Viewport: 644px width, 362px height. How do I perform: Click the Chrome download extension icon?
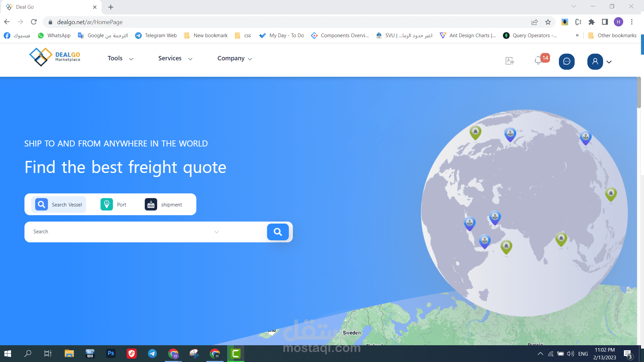(565, 22)
